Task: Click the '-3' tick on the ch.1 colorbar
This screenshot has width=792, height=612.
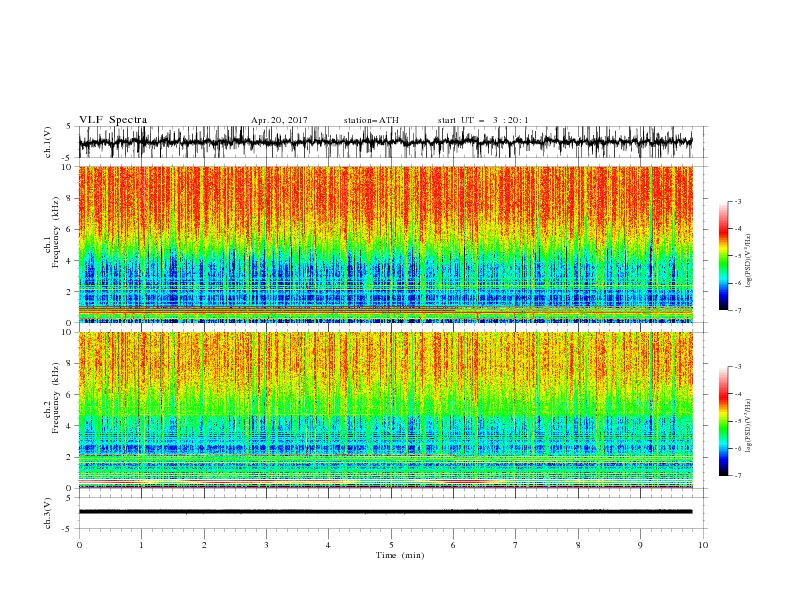Action: [x=737, y=201]
